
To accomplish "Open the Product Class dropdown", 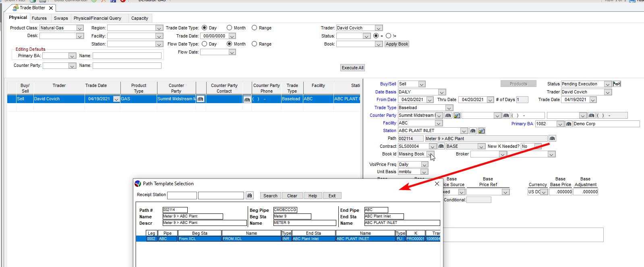I will (x=80, y=28).
